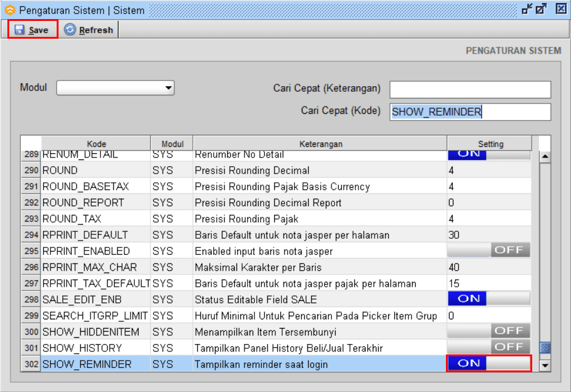Click row number 299
The image size is (571, 392).
pyautogui.click(x=31, y=316)
